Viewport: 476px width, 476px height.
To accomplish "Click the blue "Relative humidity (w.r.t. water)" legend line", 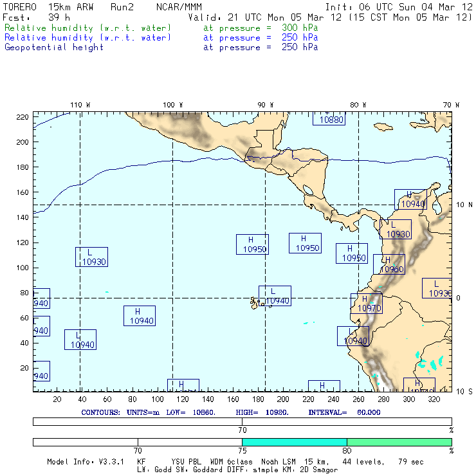I will coord(87,38).
